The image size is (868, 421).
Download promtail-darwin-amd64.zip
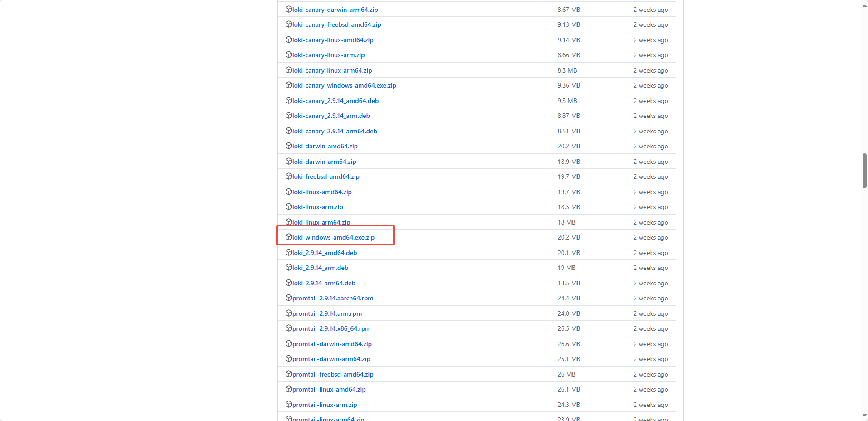click(332, 344)
